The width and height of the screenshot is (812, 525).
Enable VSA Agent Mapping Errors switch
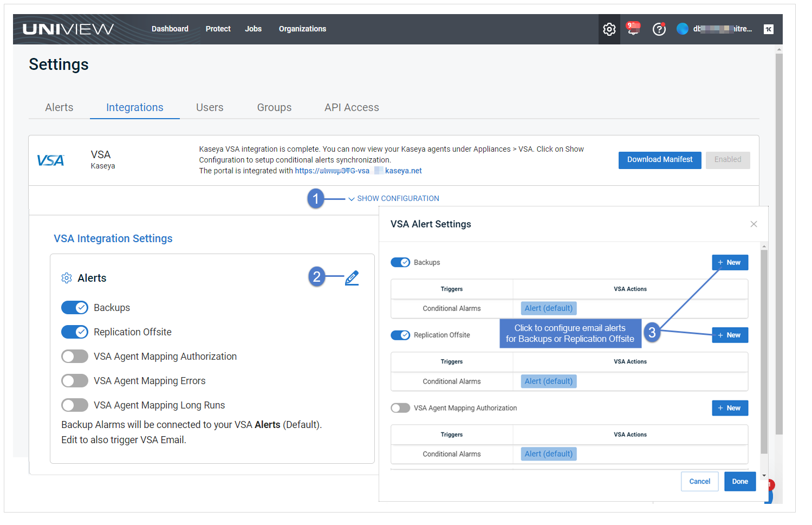point(75,381)
